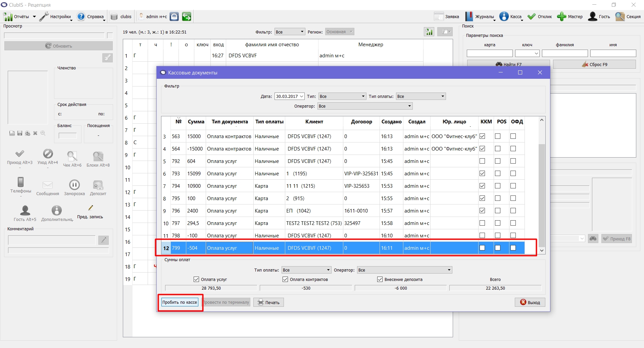
Task: Uncheck the Оплата услуг checkbox
Action: (x=196, y=279)
